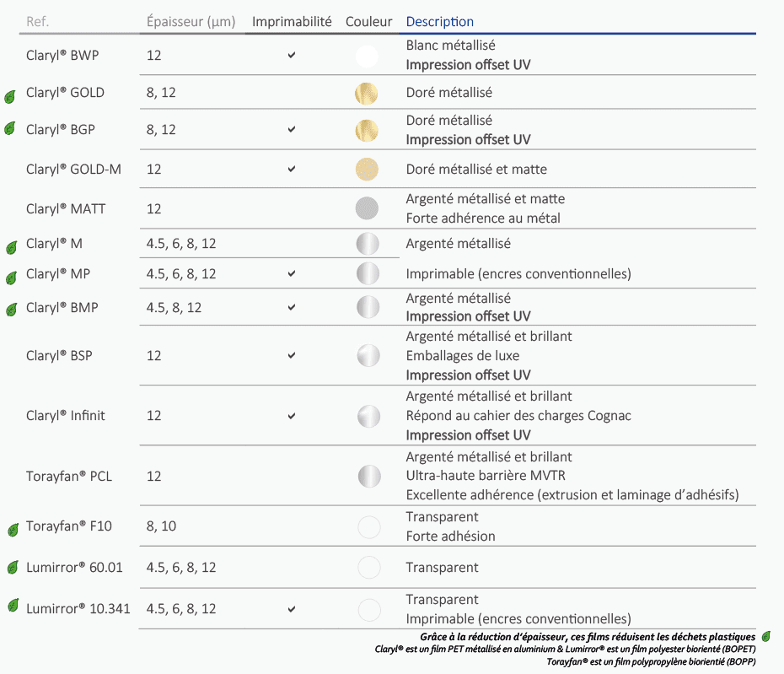Image resolution: width=784 pixels, height=674 pixels.
Task: Click the green leaf icon beside Claryl BGP
Action: (x=10, y=128)
